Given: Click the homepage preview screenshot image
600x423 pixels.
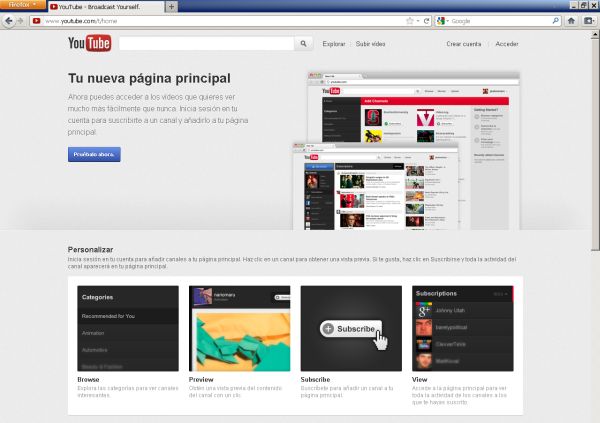Looking at the screenshot, I should (x=406, y=150).
